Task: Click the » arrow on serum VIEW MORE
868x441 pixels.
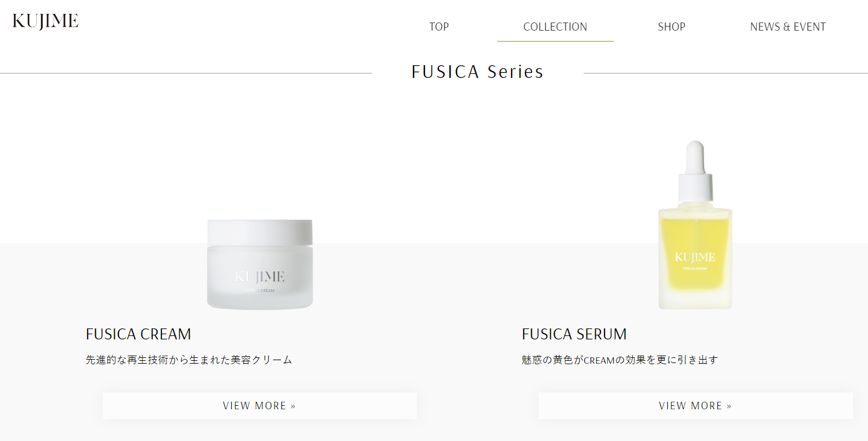Action: click(729, 406)
